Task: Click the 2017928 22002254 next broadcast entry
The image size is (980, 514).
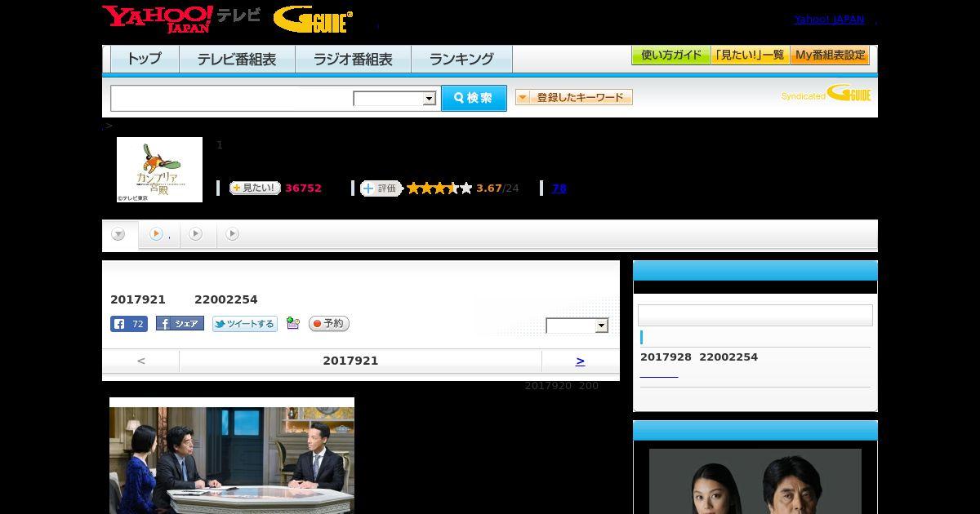Action: [699, 357]
